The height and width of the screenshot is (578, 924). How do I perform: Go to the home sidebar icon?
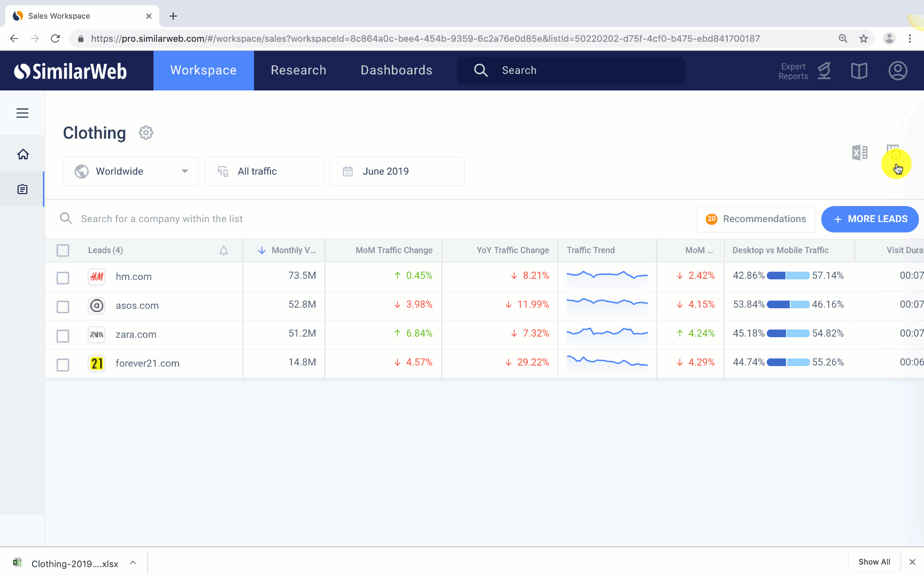22,154
